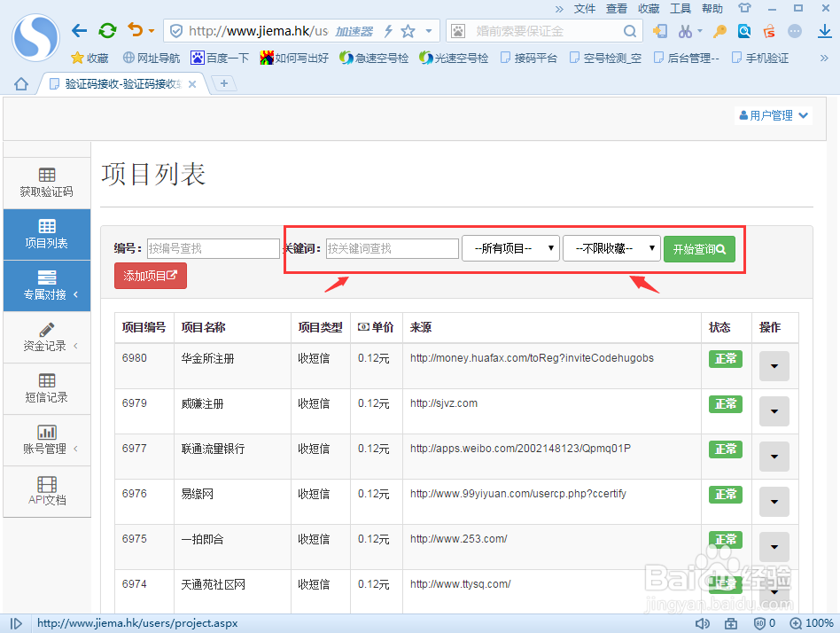
Task: Close the 验证码接收 tab
Action: (192, 84)
